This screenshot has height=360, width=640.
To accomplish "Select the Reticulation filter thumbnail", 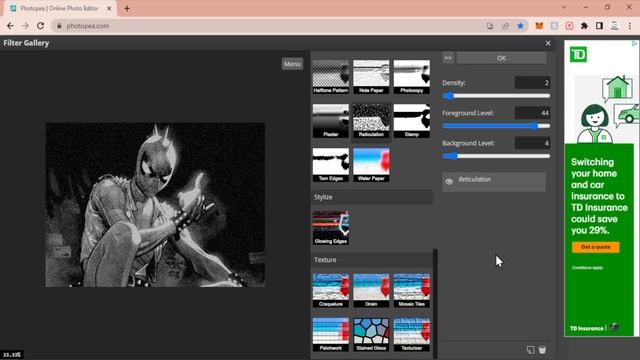I will click(x=371, y=121).
